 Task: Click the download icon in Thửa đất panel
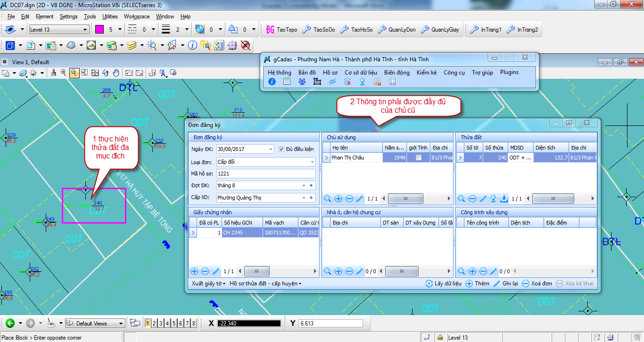click(x=504, y=199)
